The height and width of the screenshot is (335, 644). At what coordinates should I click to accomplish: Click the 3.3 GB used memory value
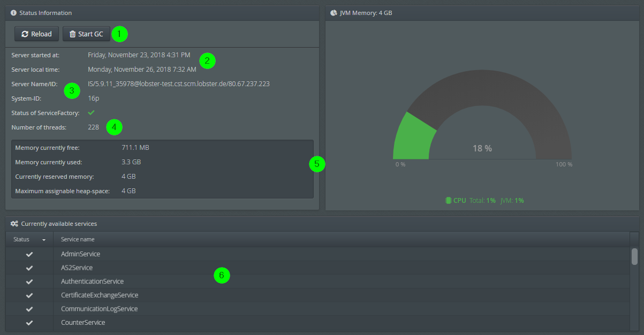pyautogui.click(x=131, y=162)
